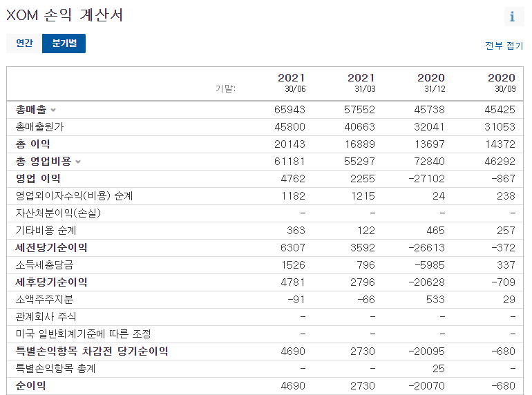Click the 총매출 row label
The width and height of the screenshot is (532, 395).
click(31, 110)
